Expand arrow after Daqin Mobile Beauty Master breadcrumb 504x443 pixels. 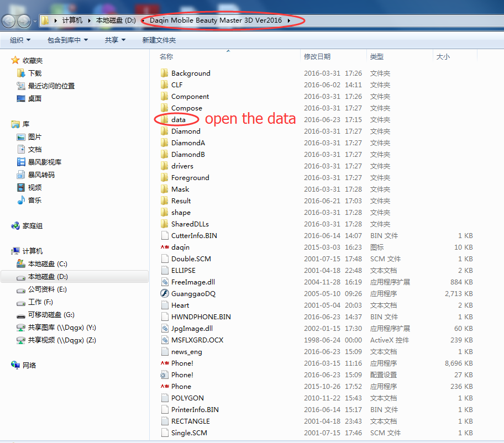[288, 20]
